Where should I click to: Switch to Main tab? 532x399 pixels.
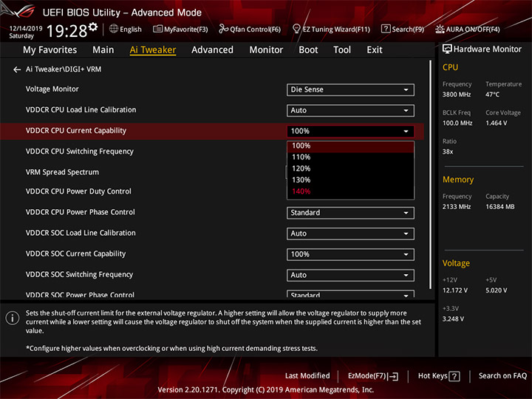[x=103, y=50]
